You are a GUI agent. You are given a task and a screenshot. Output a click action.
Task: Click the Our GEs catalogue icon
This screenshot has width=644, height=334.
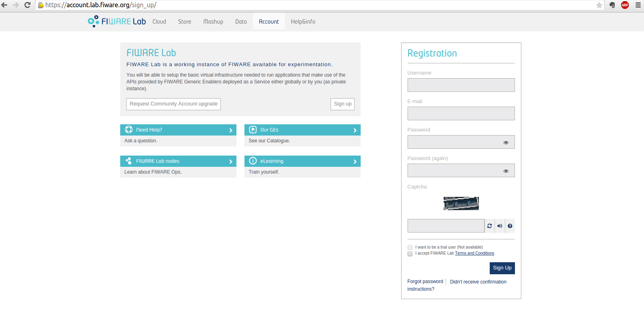(253, 130)
